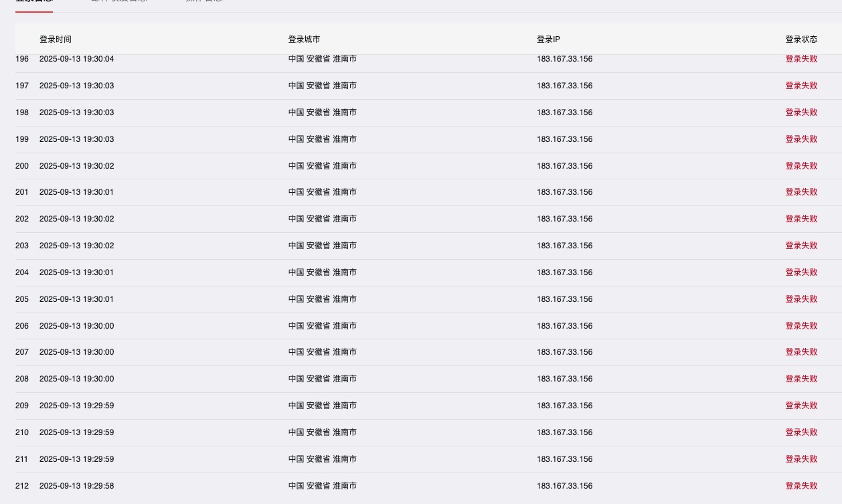The width and height of the screenshot is (842, 504).
Task: Click the 登录失败 status in row 205
Action: pyautogui.click(x=801, y=299)
